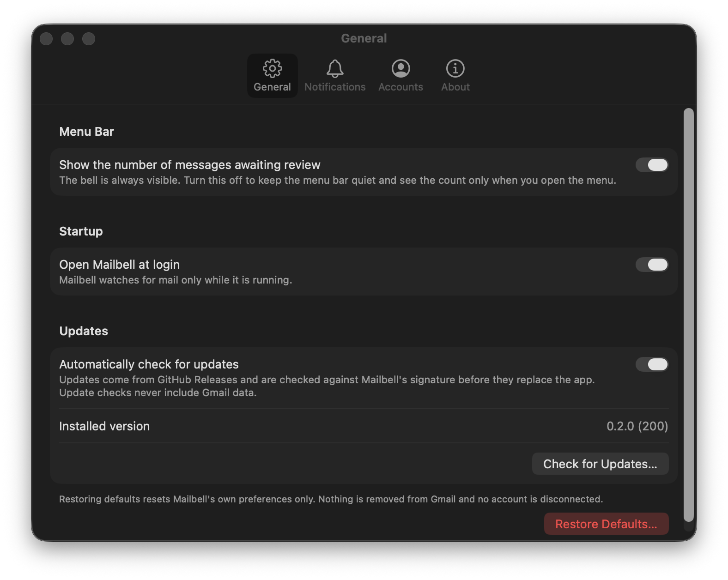Viewport: 728px width, 580px height.
Task: Click the About info icon
Action: pyautogui.click(x=455, y=68)
